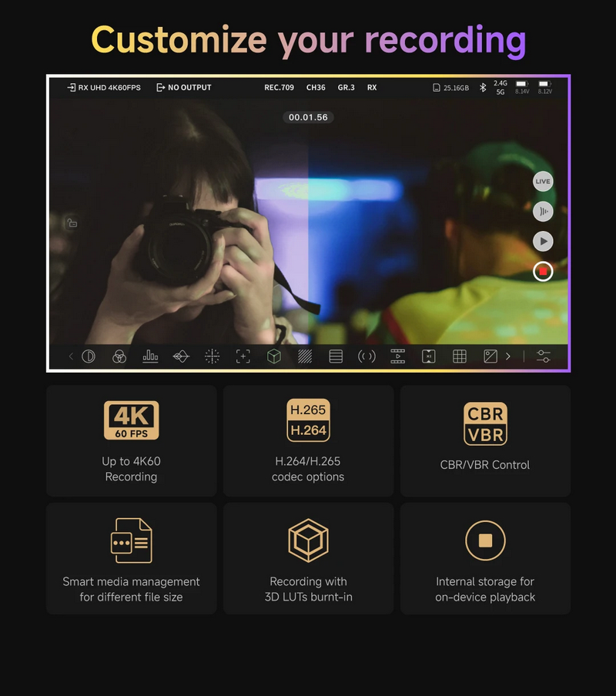
Task: Expand toolbar with right chevron arrow
Action: pos(508,356)
